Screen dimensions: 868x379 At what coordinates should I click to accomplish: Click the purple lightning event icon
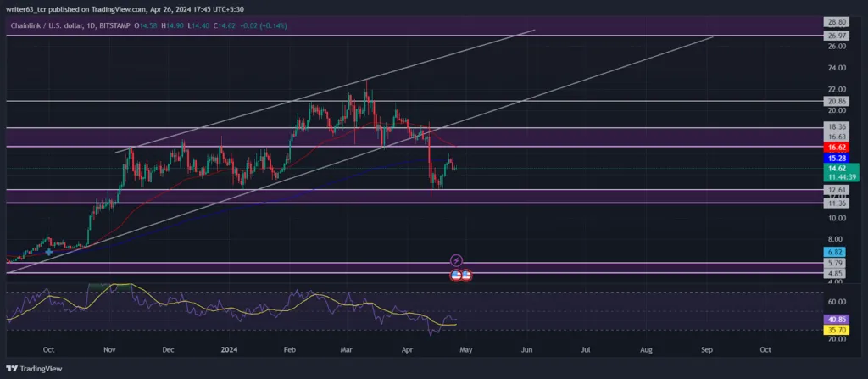pos(457,259)
